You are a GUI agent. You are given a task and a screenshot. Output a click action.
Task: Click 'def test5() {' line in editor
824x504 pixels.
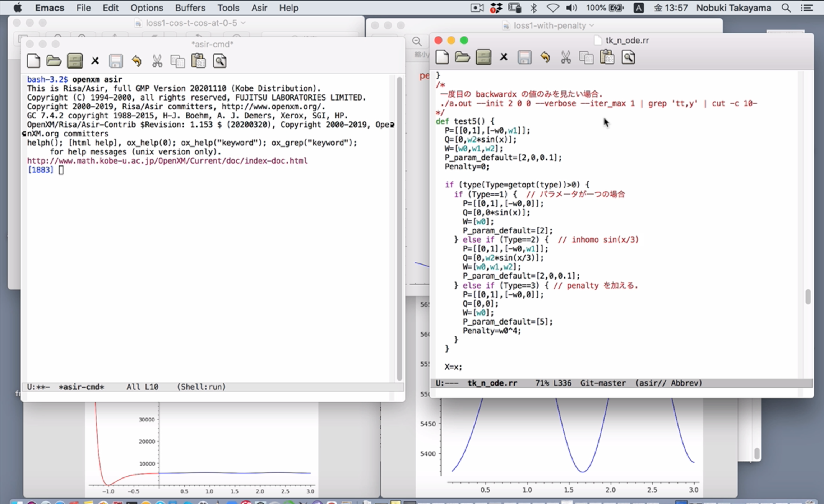(465, 121)
